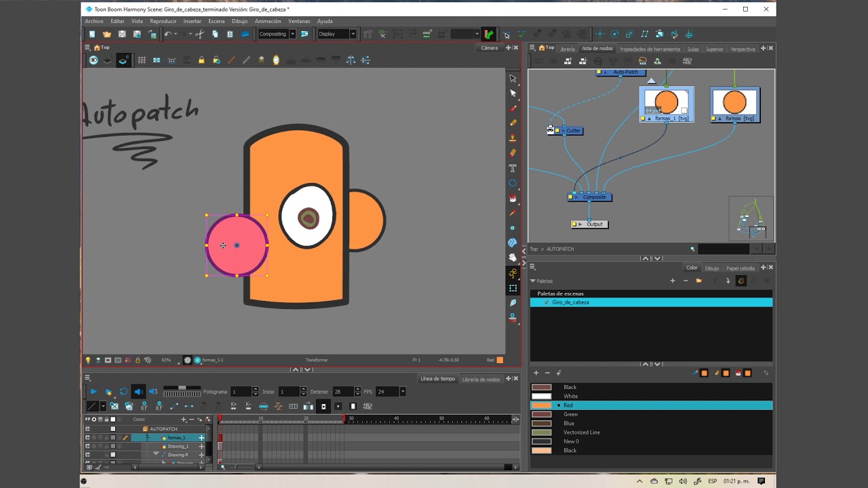Toggle sound playback speaker button
This screenshot has height=488, width=868.
138,392
